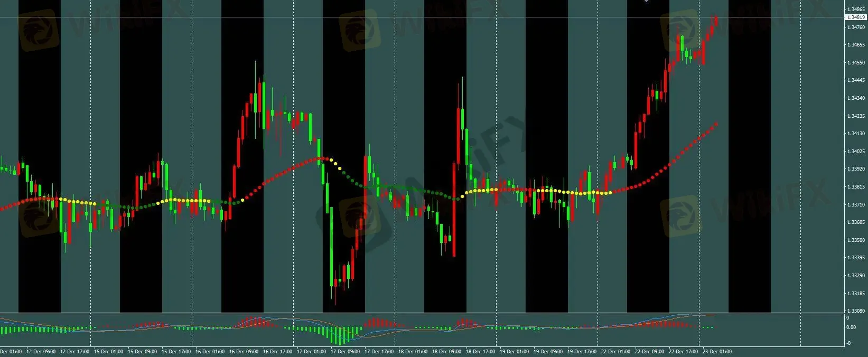Click the 1.34445 price axis value
This screenshot has width=868, height=357.
pyautogui.click(x=855, y=80)
